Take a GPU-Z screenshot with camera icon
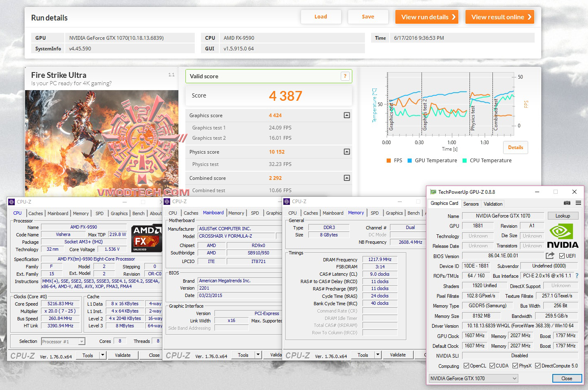 pyautogui.click(x=567, y=203)
